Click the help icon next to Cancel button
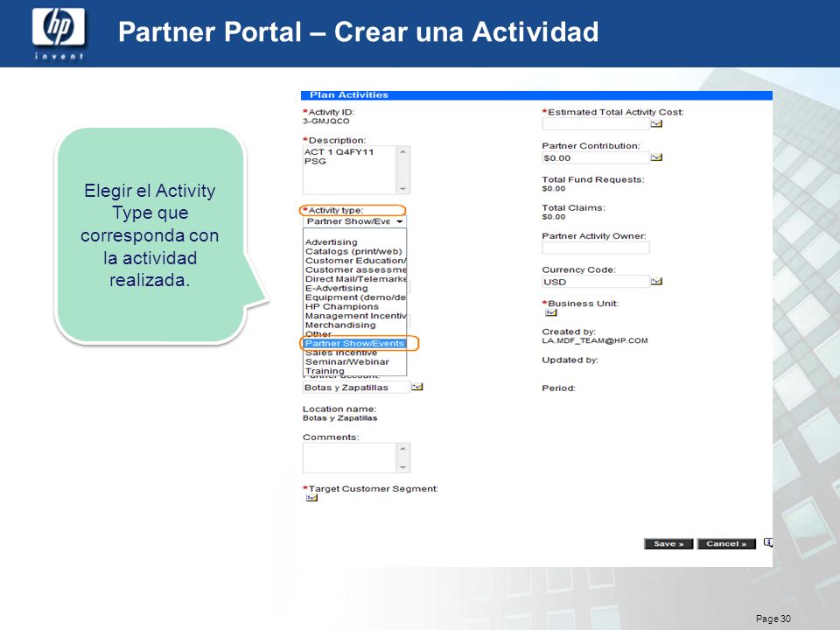The image size is (840, 630). point(768,542)
